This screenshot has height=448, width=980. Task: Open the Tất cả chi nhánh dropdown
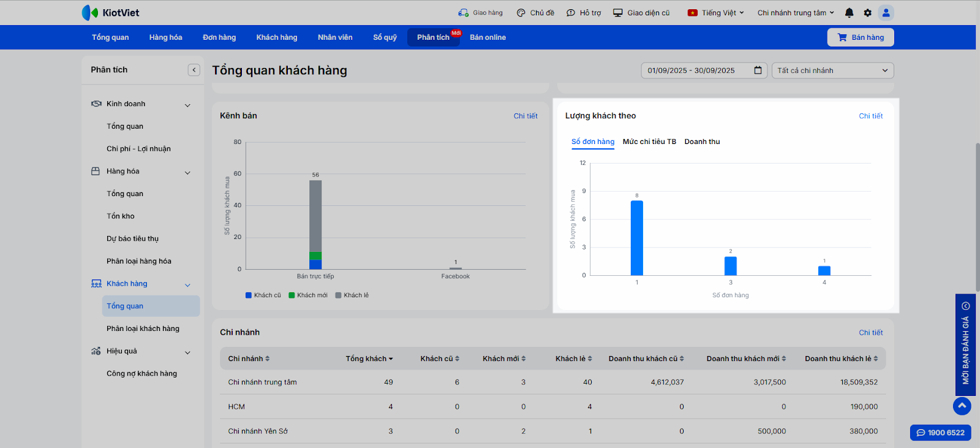click(x=832, y=70)
